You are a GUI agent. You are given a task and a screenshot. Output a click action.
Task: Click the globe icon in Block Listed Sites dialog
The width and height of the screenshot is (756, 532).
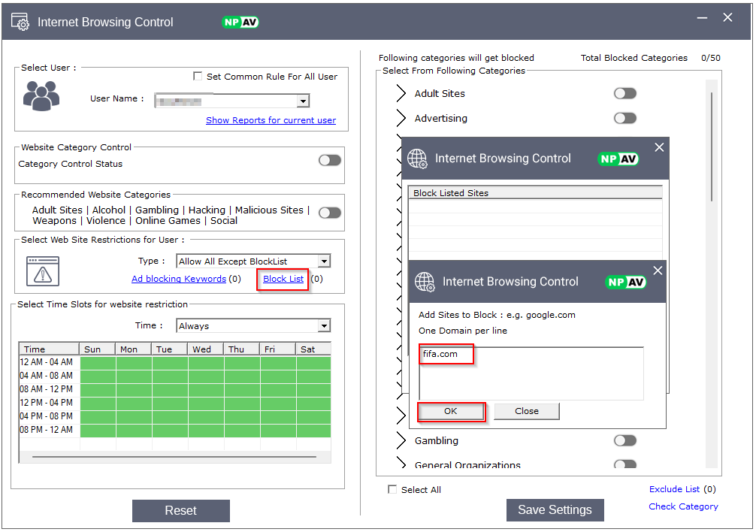tap(417, 159)
